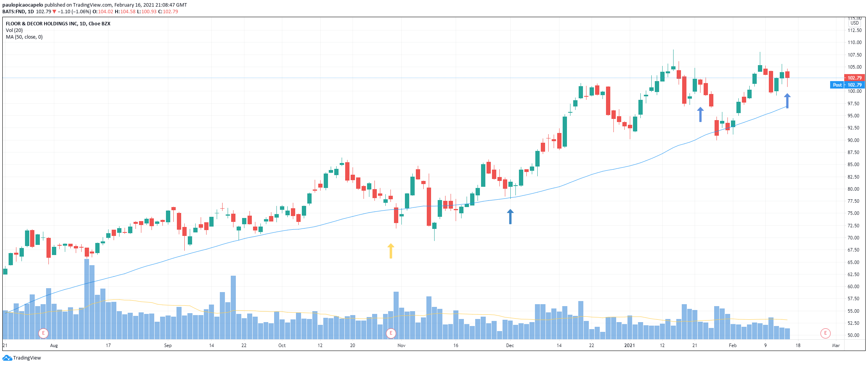Click the TradingView text link at bottom
868x365 pixels.
[27, 358]
